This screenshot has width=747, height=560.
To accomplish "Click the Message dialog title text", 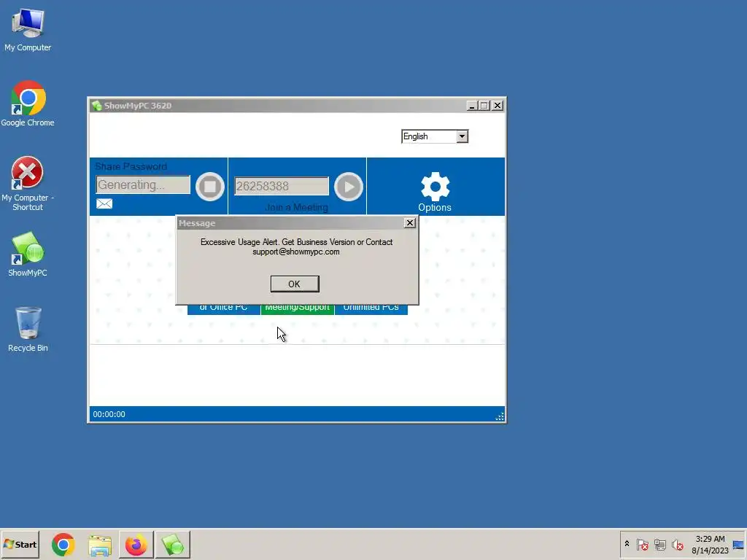I will [x=197, y=223].
